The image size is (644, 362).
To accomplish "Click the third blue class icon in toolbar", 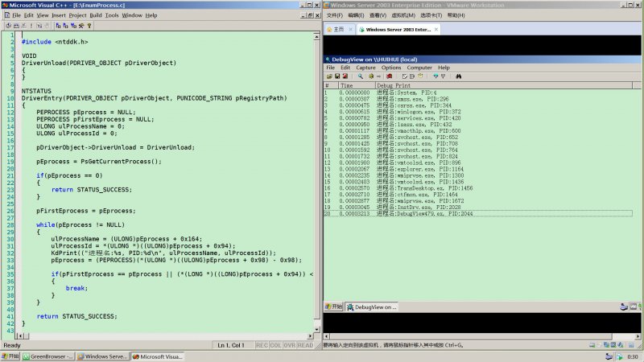I will 73,26.
